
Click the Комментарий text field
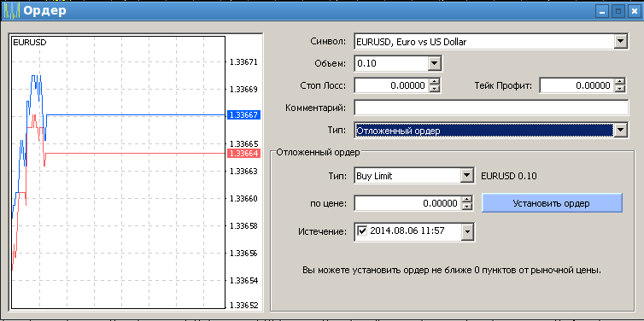491,108
